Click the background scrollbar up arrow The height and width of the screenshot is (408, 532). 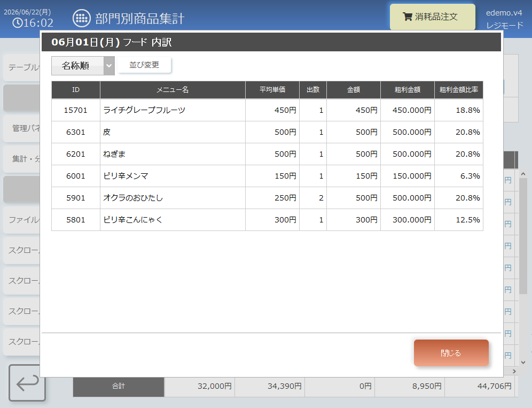coord(523,174)
